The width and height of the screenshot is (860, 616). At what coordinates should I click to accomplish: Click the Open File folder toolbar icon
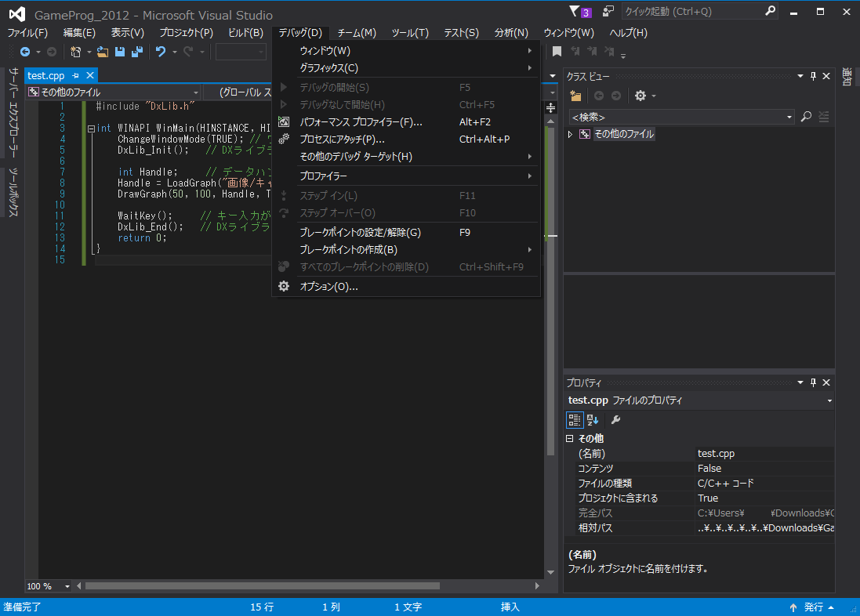103,52
